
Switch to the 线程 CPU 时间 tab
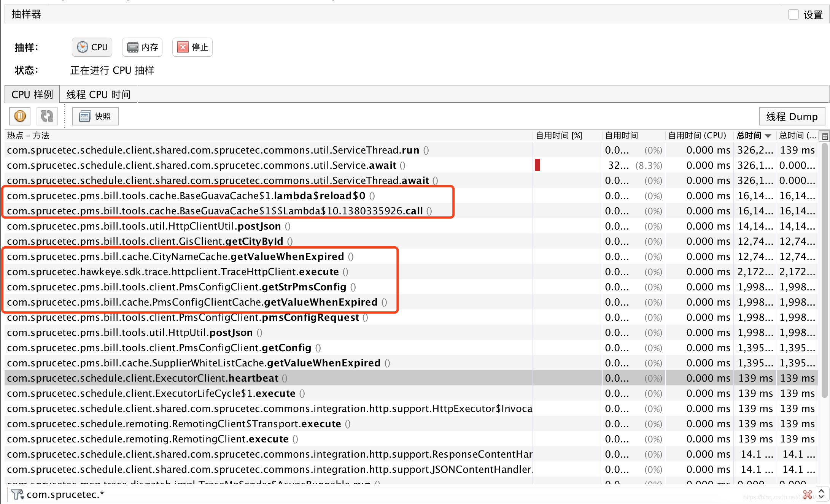[98, 95]
